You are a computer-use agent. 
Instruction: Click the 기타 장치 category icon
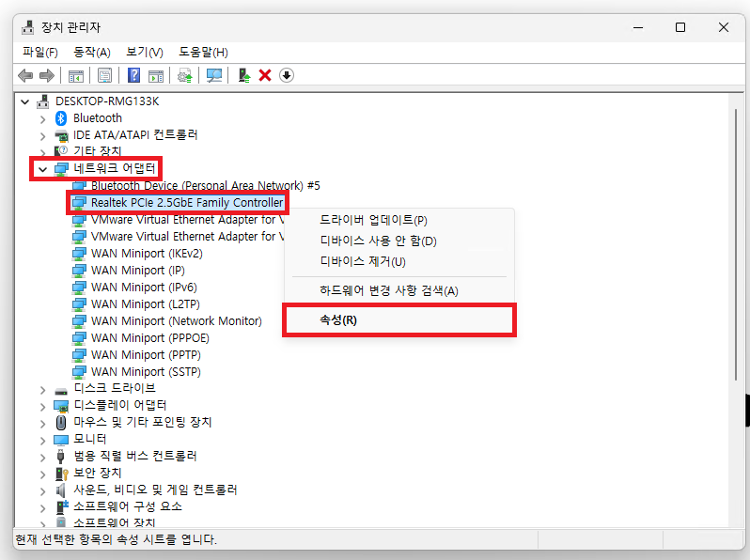tap(61, 151)
